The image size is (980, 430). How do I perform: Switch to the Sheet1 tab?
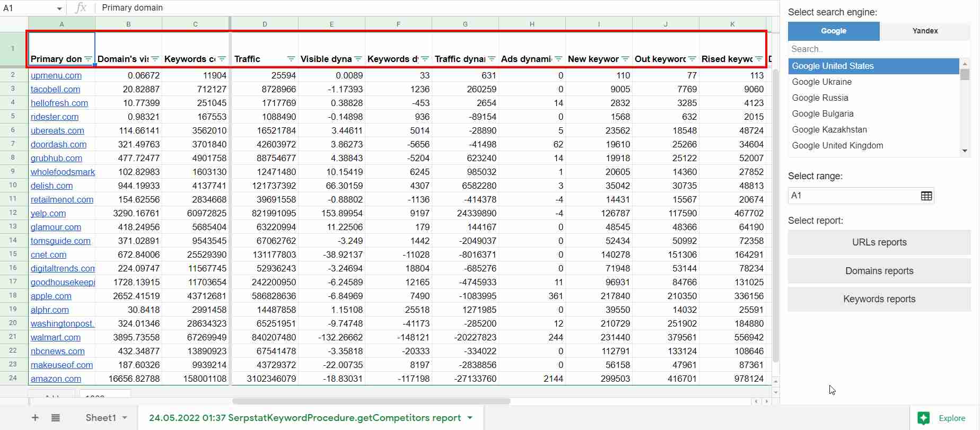101,418
